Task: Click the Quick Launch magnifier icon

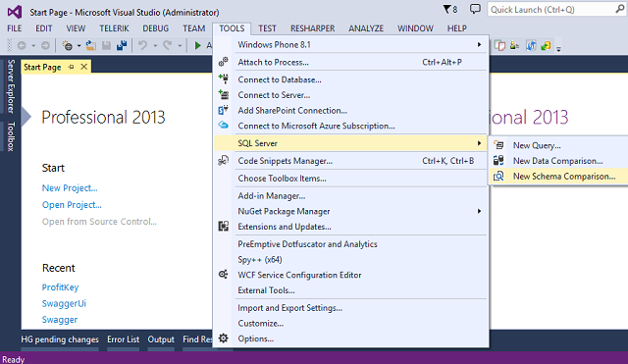Action: 619,9
